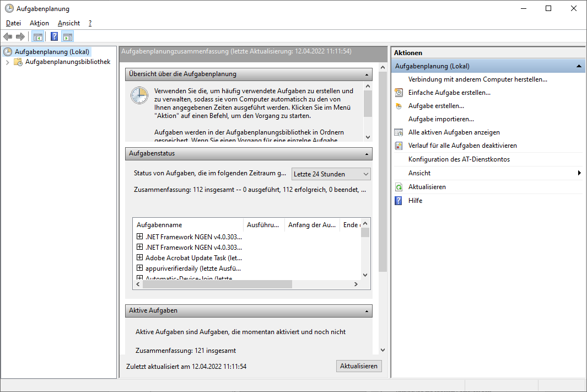Image resolution: width=587 pixels, height=392 pixels.
Task: Expand the Aufgabenplanungsbibliothek tree node
Action: 7,62
